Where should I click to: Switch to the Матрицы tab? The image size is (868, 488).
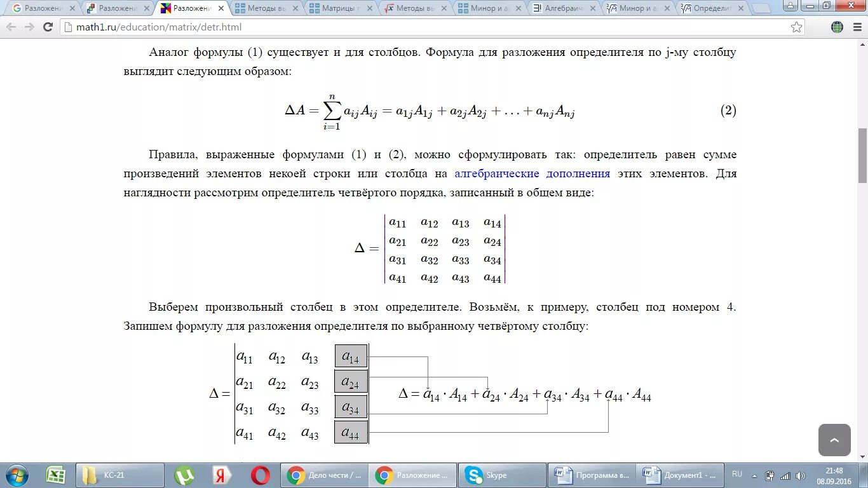pyautogui.click(x=341, y=9)
